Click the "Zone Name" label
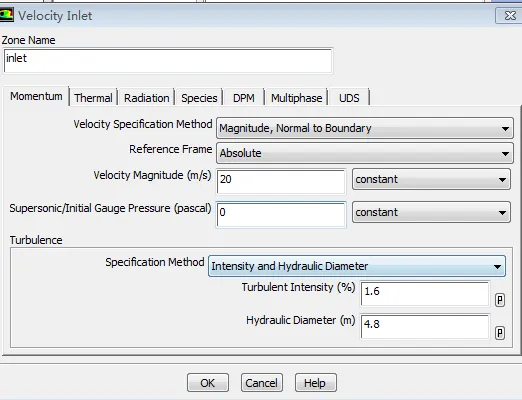Screen dimensions: 522x400 pyautogui.click(x=28, y=40)
